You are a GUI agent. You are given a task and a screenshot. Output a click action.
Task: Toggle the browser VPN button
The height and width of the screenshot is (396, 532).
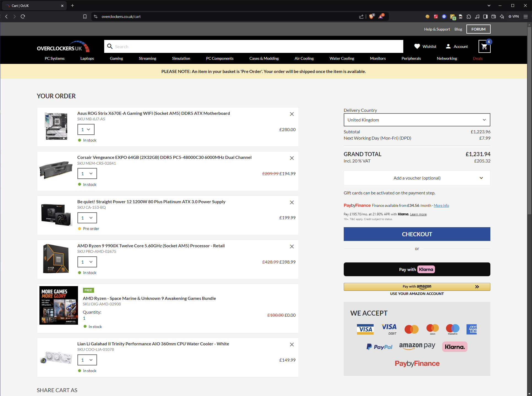point(514,17)
